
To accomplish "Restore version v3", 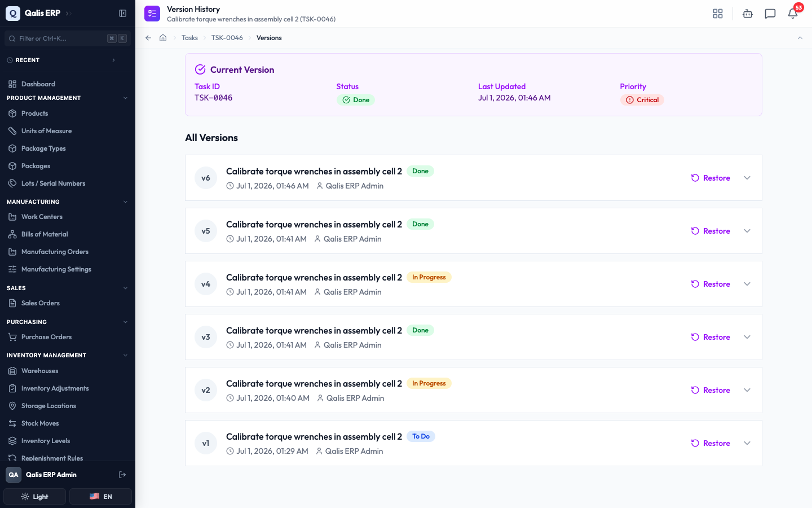I will point(710,337).
